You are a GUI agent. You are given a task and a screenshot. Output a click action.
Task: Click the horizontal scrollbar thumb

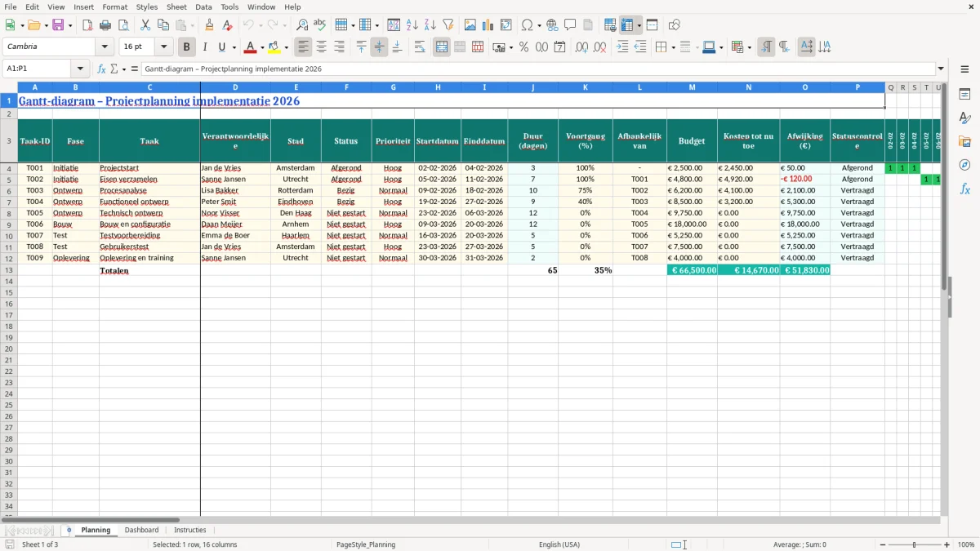[x=90, y=520]
